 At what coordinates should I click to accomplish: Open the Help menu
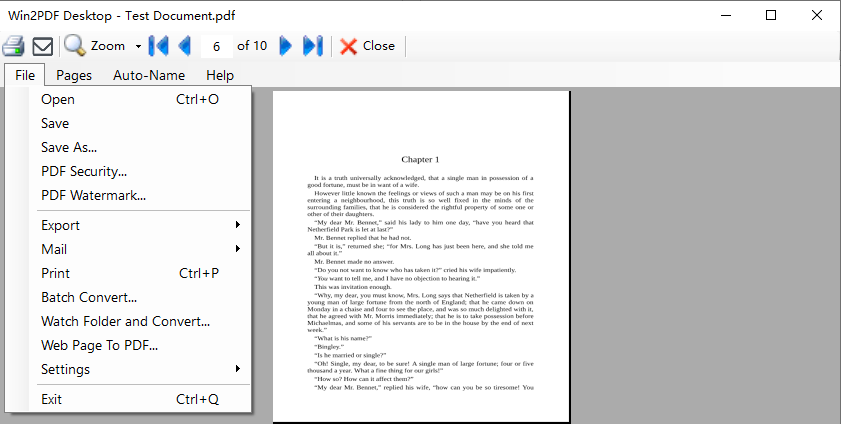[220, 75]
